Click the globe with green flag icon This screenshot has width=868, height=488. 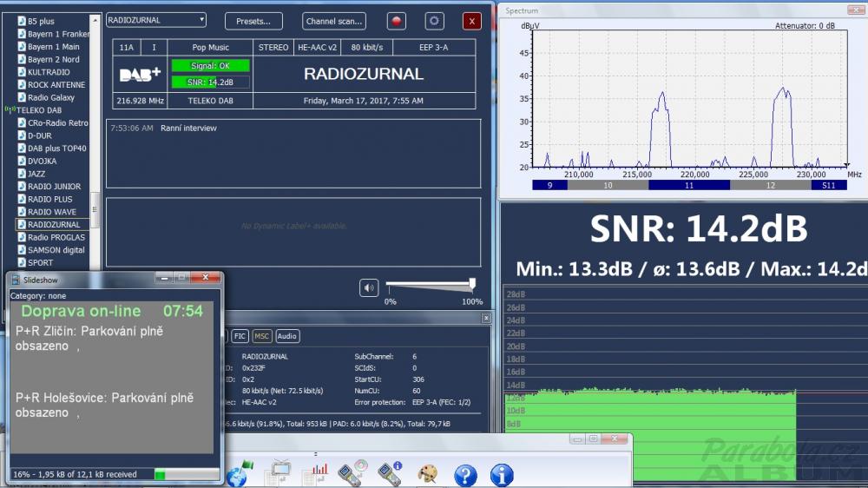(x=240, y=474)
